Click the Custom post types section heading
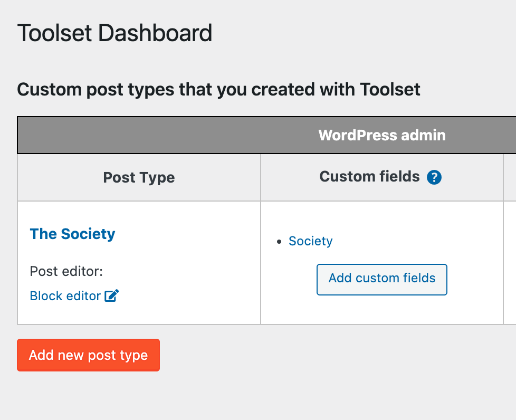Screen dimensions: 516x420 218,90
